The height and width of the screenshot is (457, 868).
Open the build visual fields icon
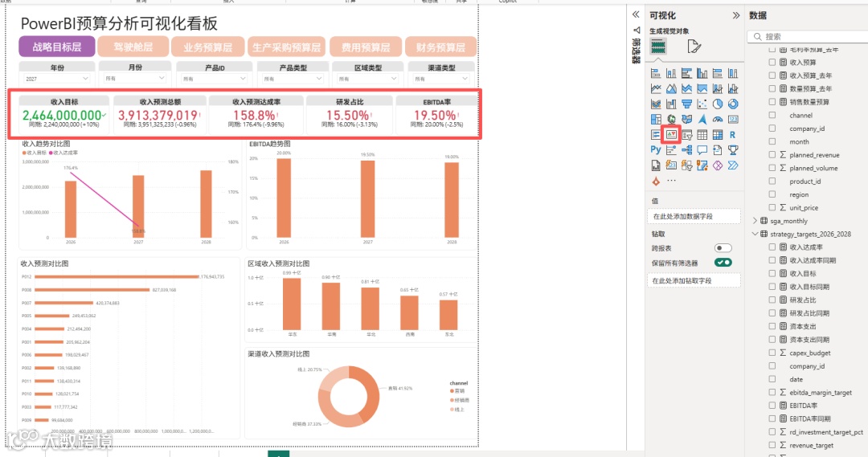click(657, 47)
